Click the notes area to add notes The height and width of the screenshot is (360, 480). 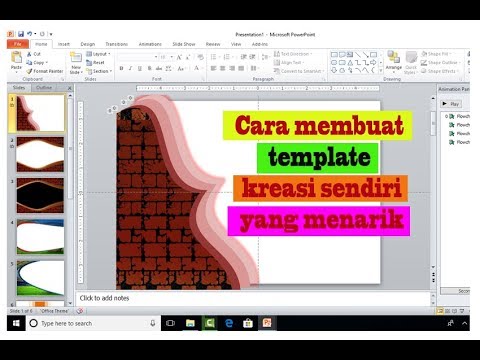[254, 298]
